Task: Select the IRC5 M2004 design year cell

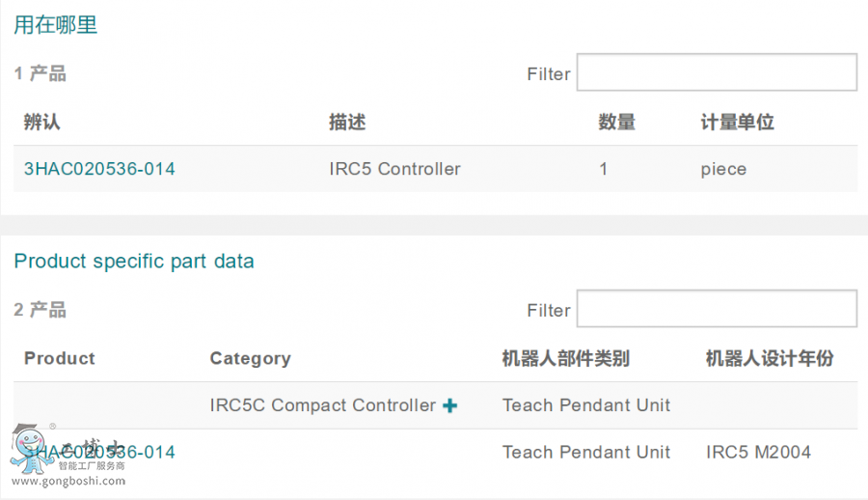Action: point(758,452)
